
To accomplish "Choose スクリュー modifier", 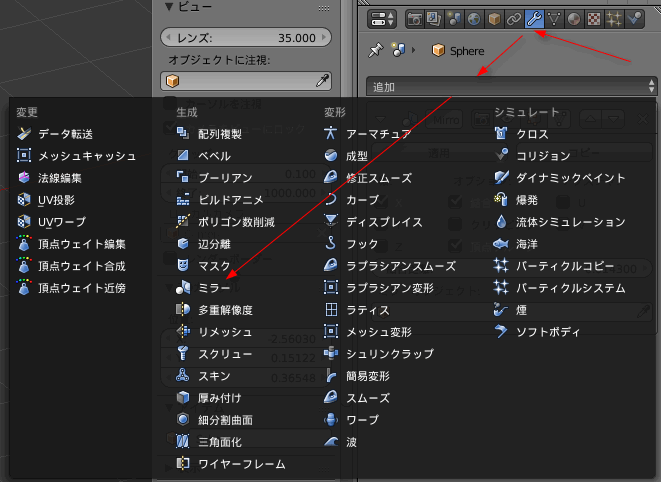I will 215,354.
